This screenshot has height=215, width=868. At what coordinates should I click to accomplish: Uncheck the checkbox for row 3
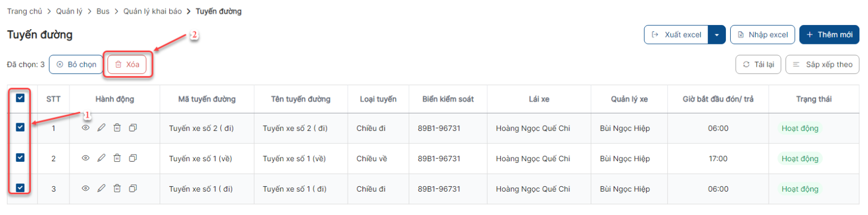coord(20,188)
